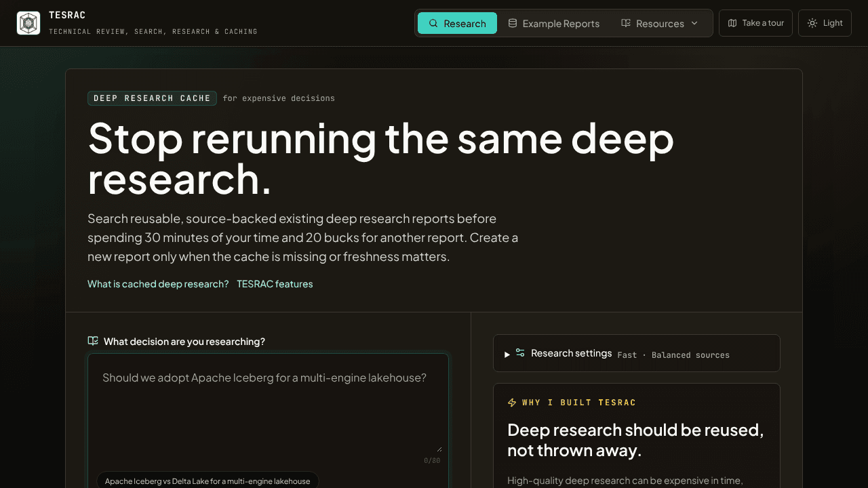Click the DEEP RESEARCH CACHE badge
The width and height of the screenshot is (868, 488).
[x=152, y=98]
